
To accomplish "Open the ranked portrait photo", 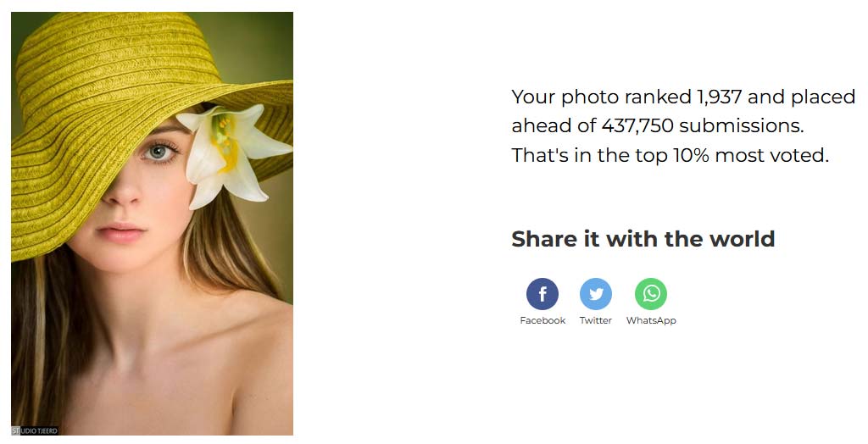I will 153,224.
